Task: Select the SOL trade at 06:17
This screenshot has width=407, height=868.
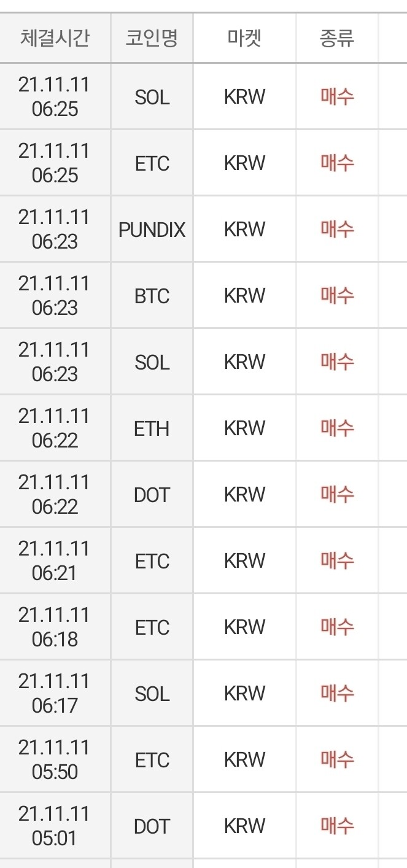Action: 151,693
